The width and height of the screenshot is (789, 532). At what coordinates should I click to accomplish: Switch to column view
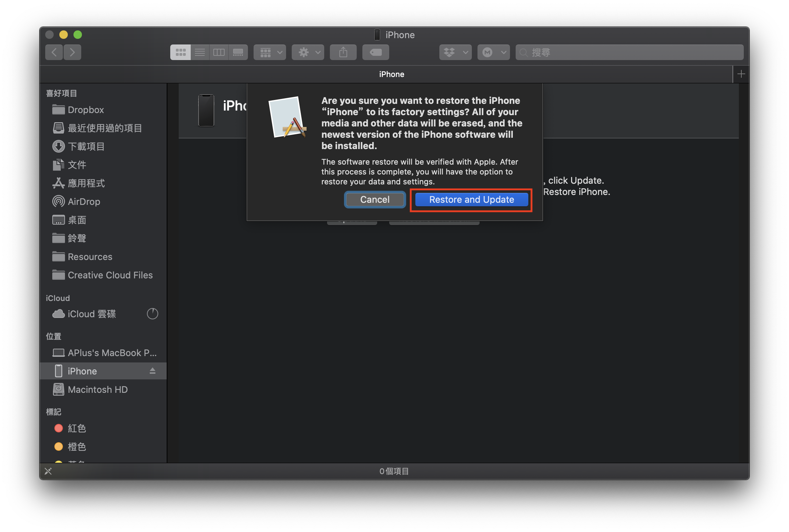[219, 52]
